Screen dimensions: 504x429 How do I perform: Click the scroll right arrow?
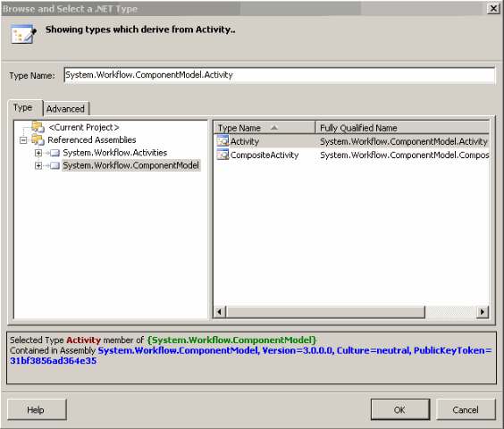[x=482, y=312]
